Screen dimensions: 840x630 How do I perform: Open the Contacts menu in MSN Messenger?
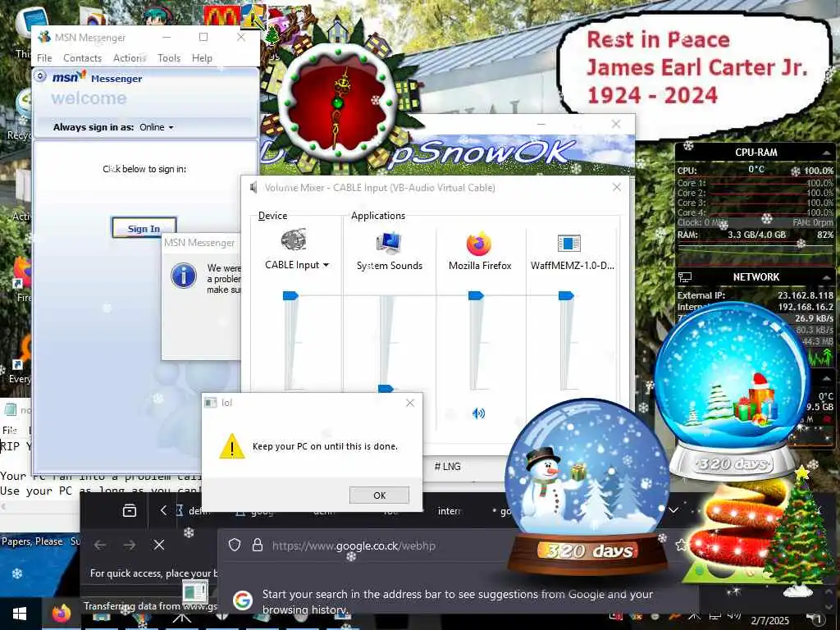click(x=82, y=58)
